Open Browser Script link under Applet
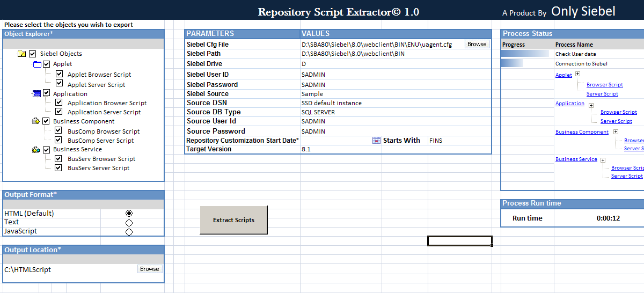The image size is (644, 293). pos(605,85)
